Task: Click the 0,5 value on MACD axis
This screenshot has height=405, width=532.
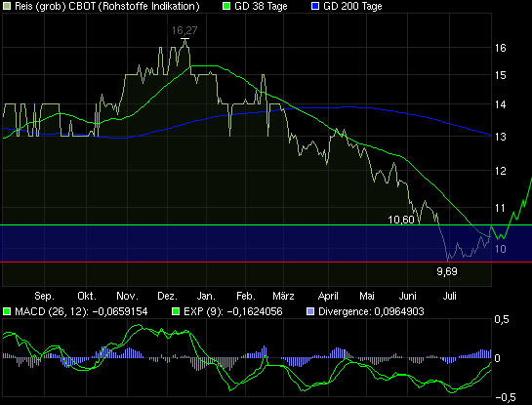Action: pyautogui.click(x=502, y=319)
